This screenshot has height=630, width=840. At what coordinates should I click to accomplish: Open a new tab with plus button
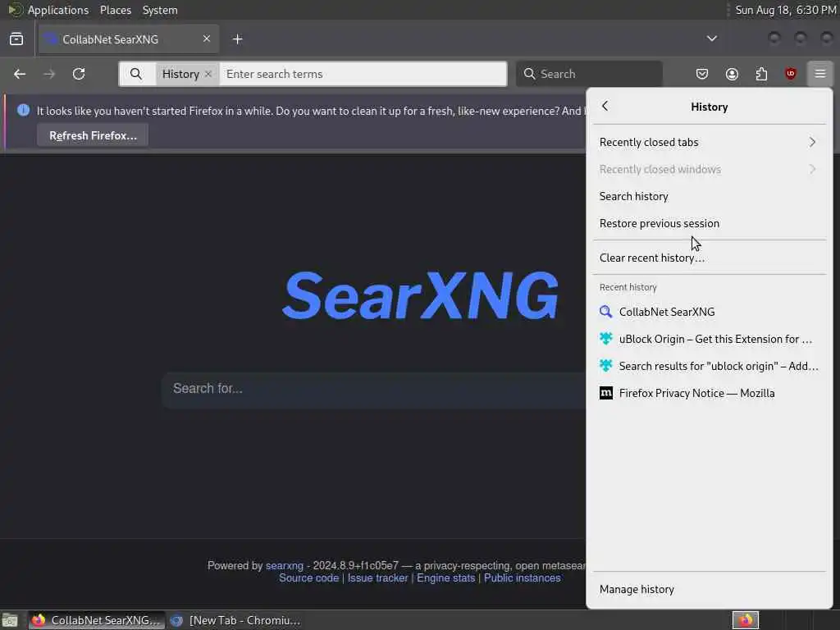[x=238, y=39]
